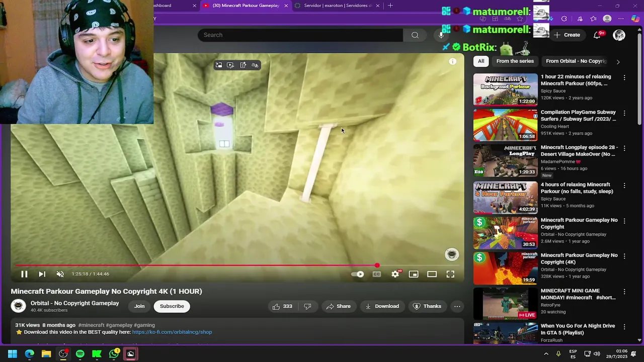Pause the video playback

(24, 274)
